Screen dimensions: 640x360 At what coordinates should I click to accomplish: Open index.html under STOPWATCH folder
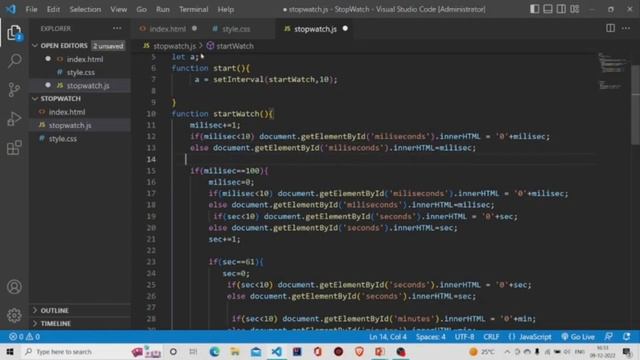tap(67, 112)
